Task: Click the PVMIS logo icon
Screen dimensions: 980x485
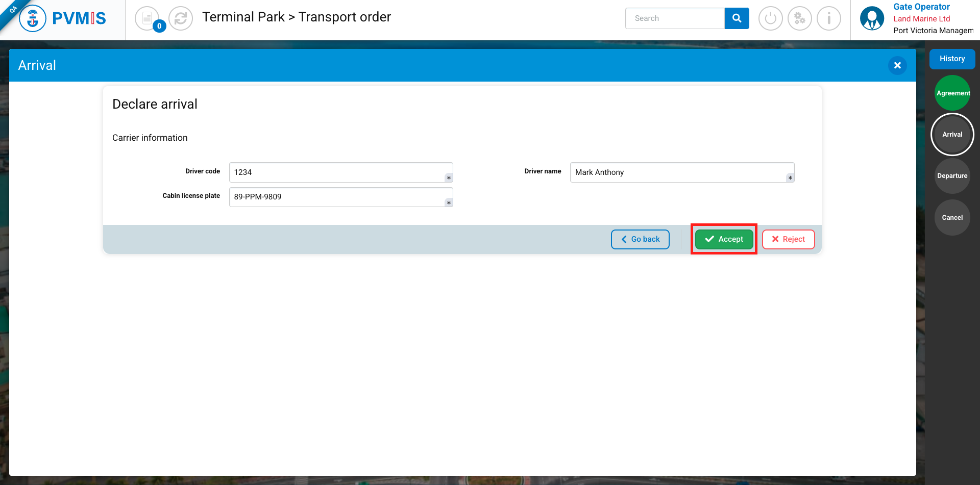Action: tap(33, 19)
